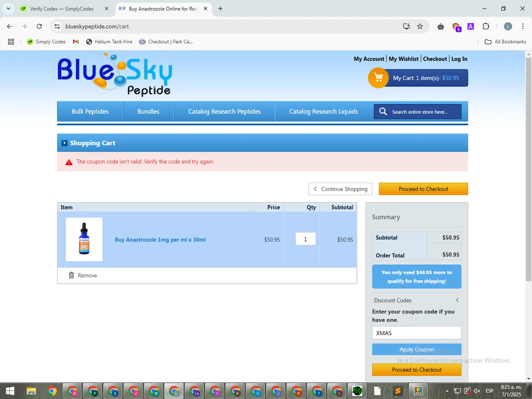The width and height of the screenshot is (532, 399).
Task: Open Checkout Park Ca... bookmark
Action: point(166,42)
